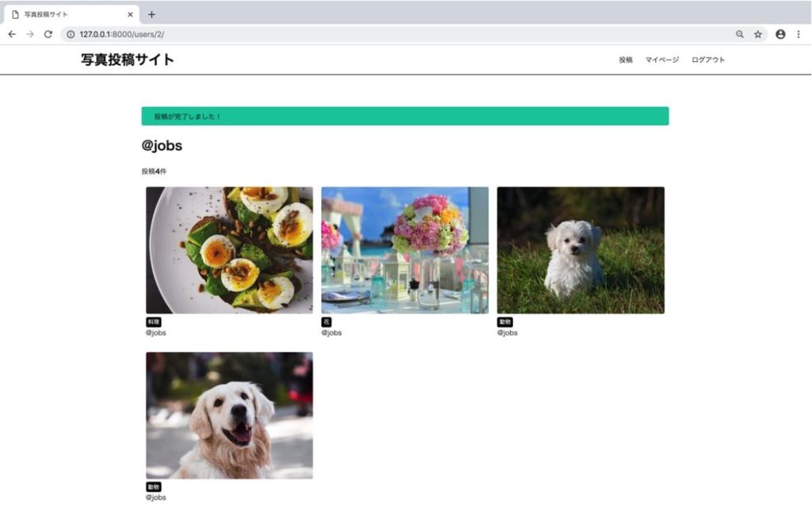Image resolution: width=812 pixels, height=511 pixels.
Task: Click the 投稿が完了しました！ success message
Action: tap(405, 116)
